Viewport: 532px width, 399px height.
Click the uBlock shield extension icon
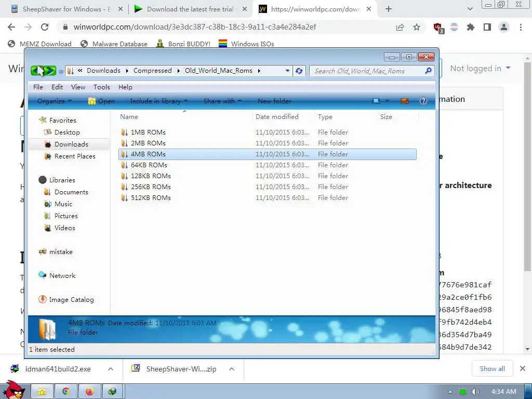(438, 27)
